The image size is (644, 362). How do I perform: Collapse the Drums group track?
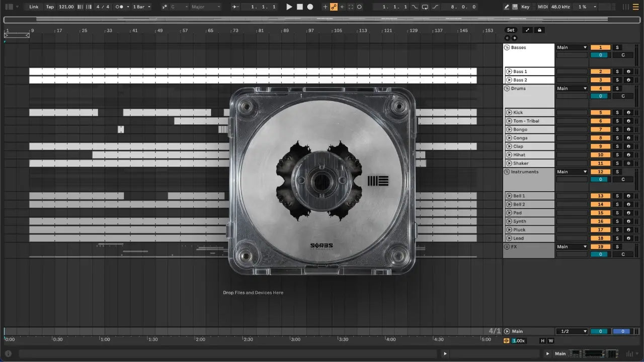[507, 88]
